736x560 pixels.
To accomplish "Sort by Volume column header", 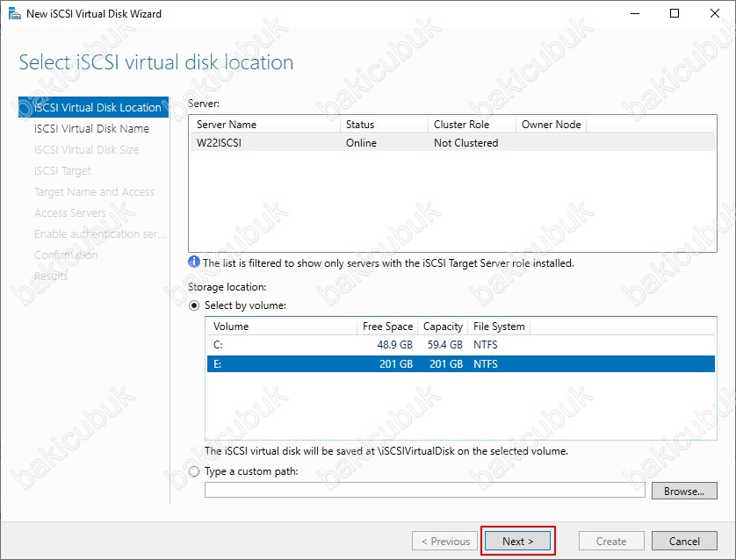I will pyautogui.click(x=282, y=327).
